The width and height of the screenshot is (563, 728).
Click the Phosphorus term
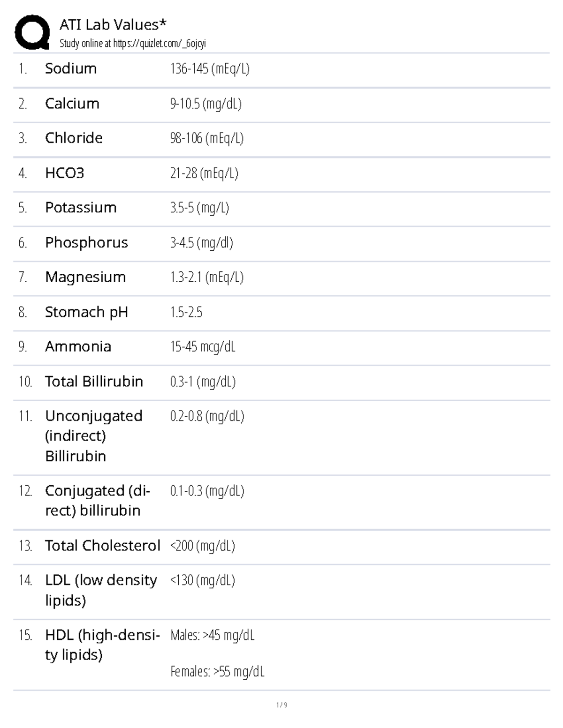point(86,242)
